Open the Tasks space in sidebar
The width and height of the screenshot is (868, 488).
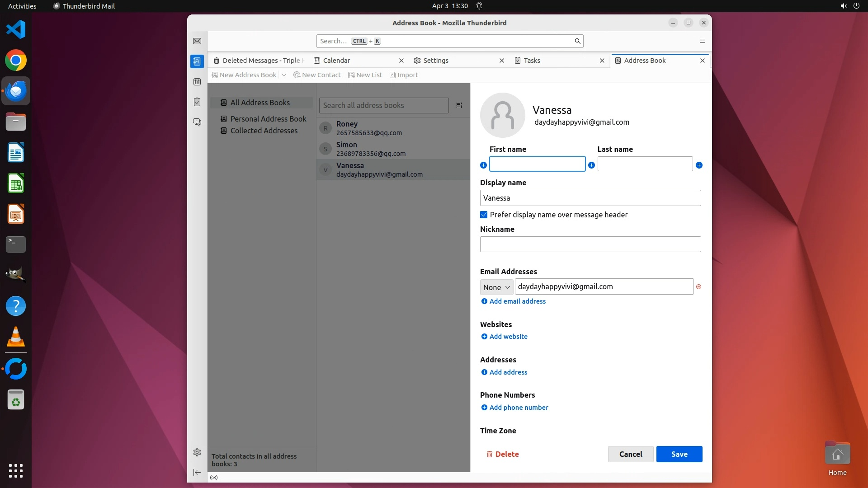click(x=197, y=102)
